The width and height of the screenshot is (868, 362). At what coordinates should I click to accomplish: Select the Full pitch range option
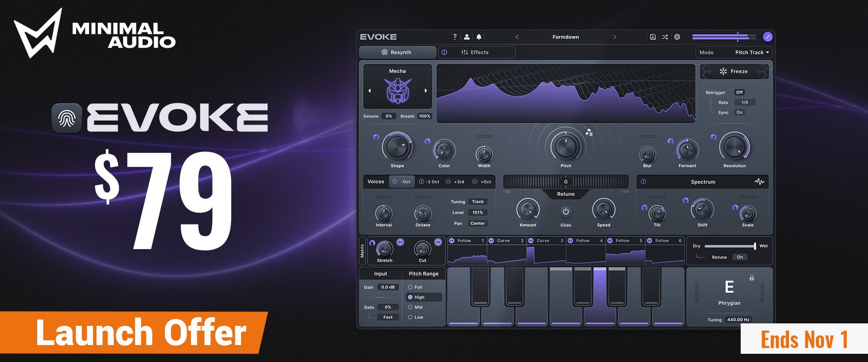coord(410,287)
